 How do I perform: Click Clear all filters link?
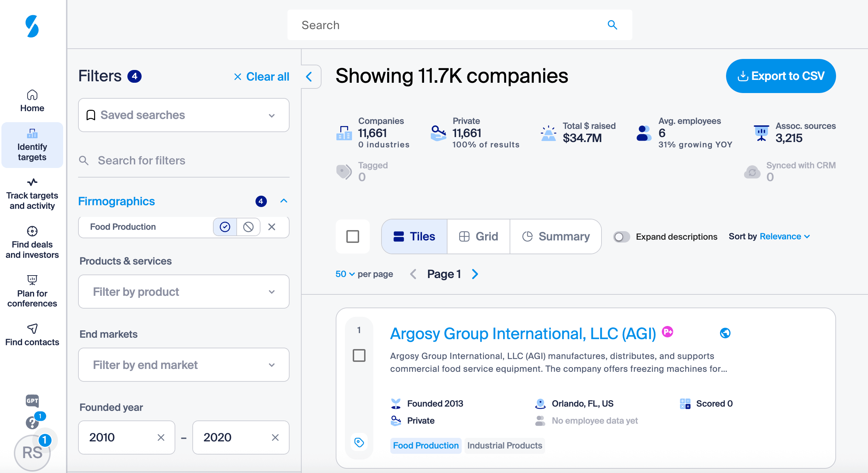tap(262, 77)
